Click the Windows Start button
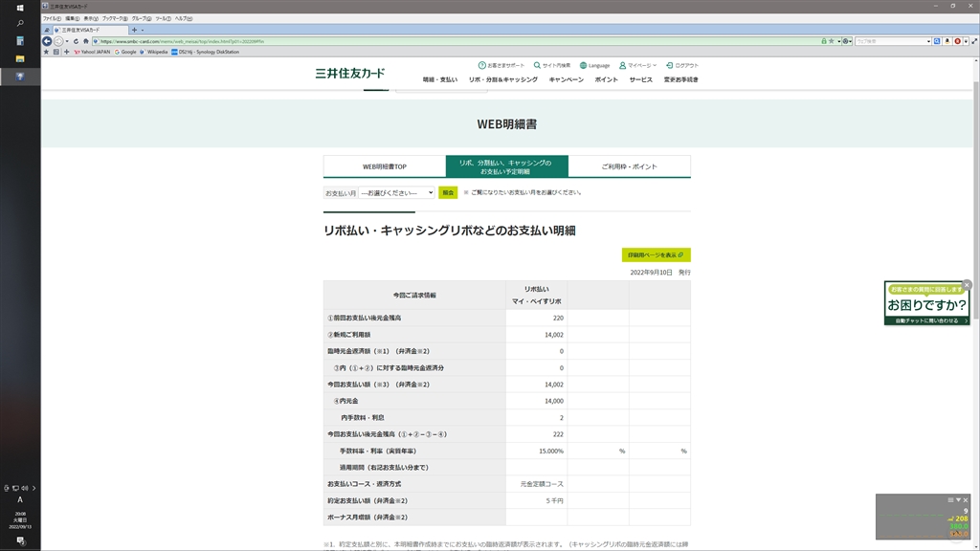Viewport: 980px width, 551px height. point(20,8)
